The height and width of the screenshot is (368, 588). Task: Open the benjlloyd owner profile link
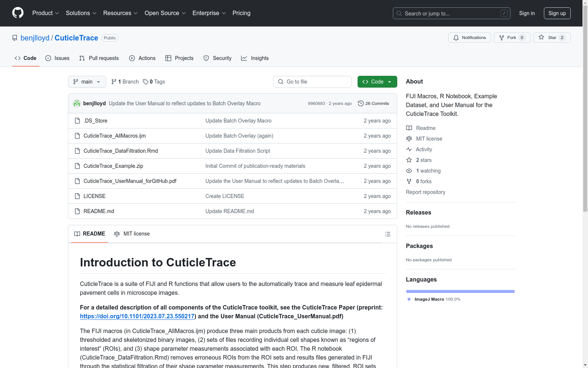35,38
